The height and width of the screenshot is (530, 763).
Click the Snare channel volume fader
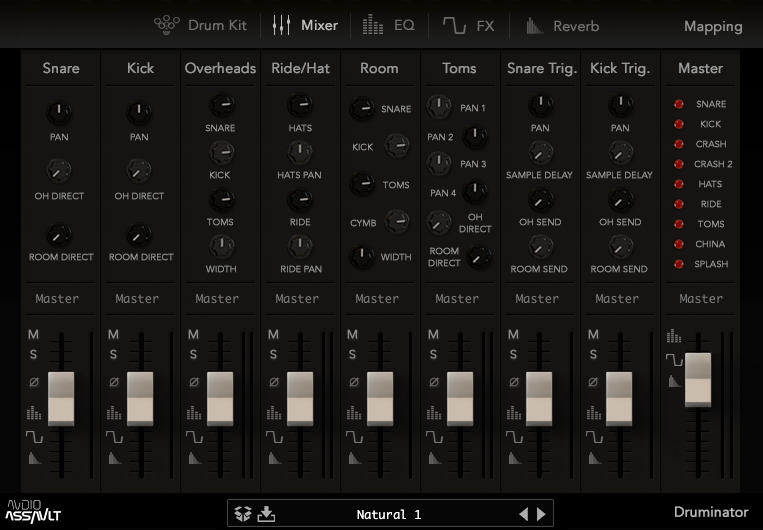point(61,399)
